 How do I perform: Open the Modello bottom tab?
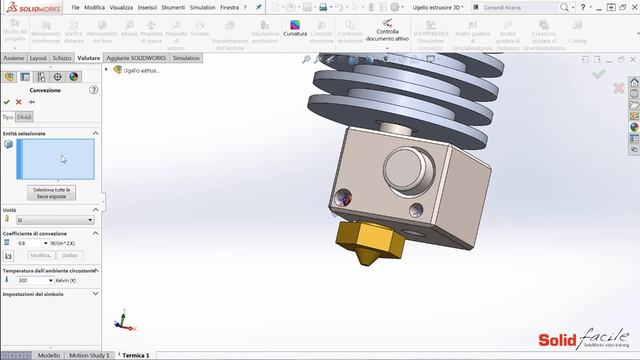(x=49, y=356)
